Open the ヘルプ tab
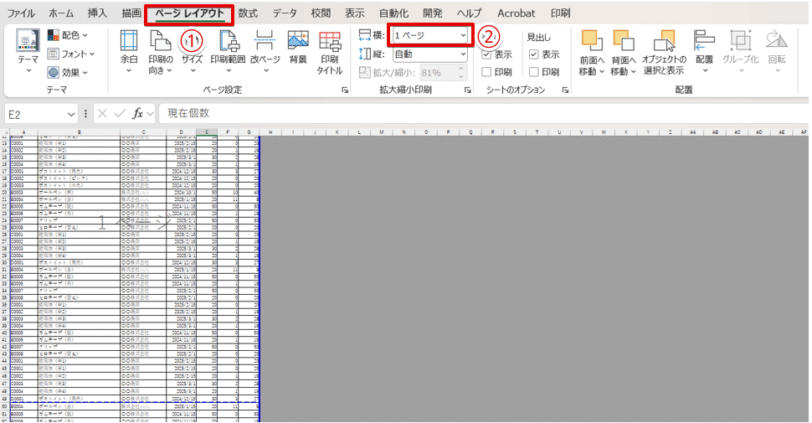The width and height of the screenshot is (812, 423). coord(469,13)
